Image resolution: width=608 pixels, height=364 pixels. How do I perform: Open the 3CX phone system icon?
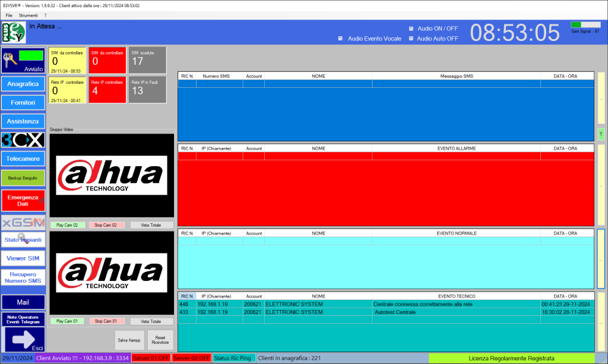(23, 140)
